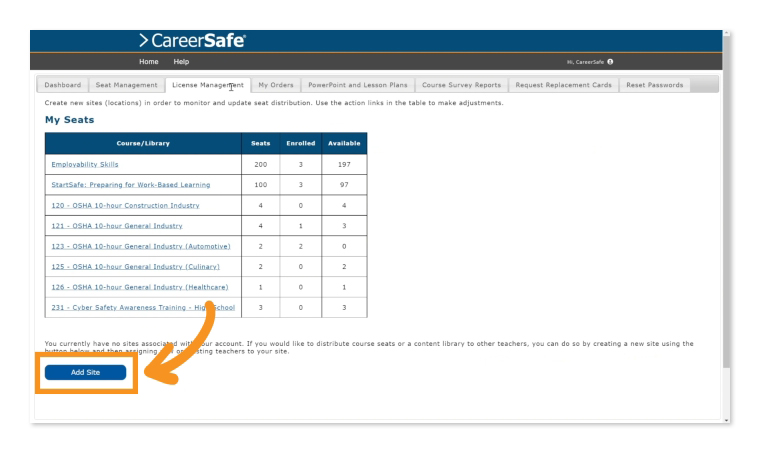Open the Home menu item

[149, 62]
